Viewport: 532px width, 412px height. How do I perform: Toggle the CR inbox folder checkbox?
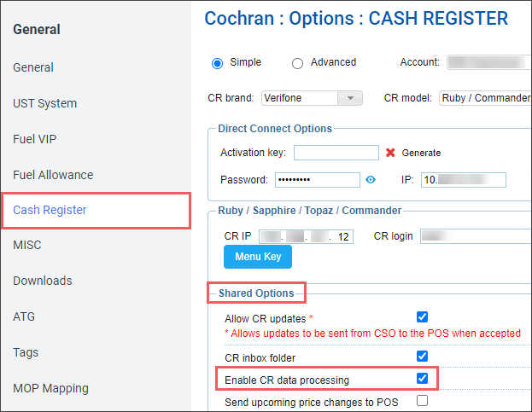click(422, 356)
